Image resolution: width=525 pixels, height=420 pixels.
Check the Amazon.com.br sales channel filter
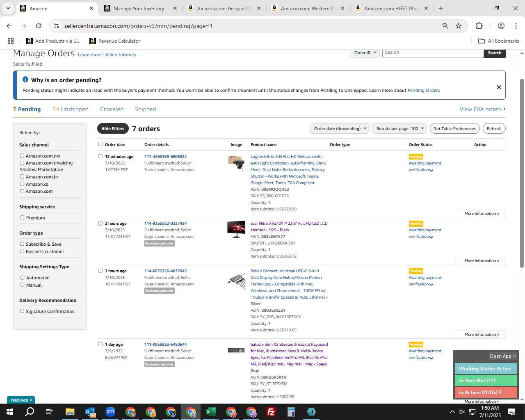coord(22,176)
